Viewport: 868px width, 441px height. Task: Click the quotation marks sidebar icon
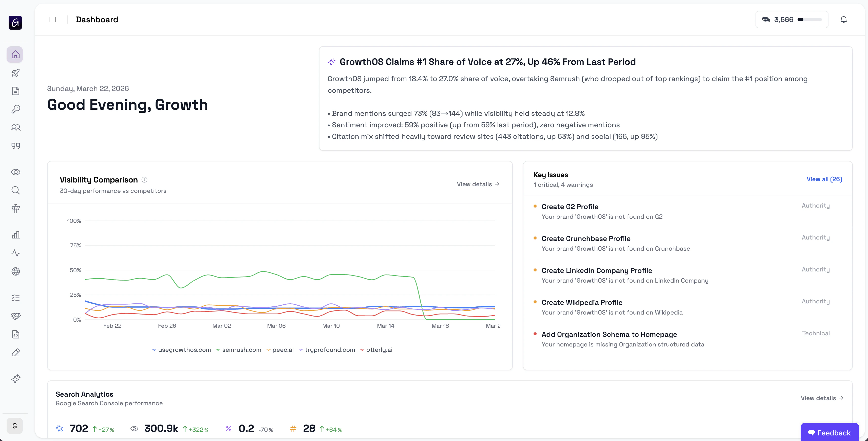pos(15,146)
